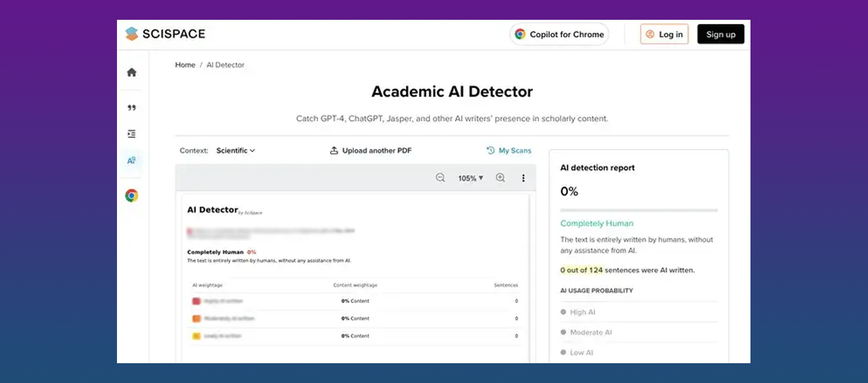Zoom in the PDF viewer

click(x=500, y=178)
